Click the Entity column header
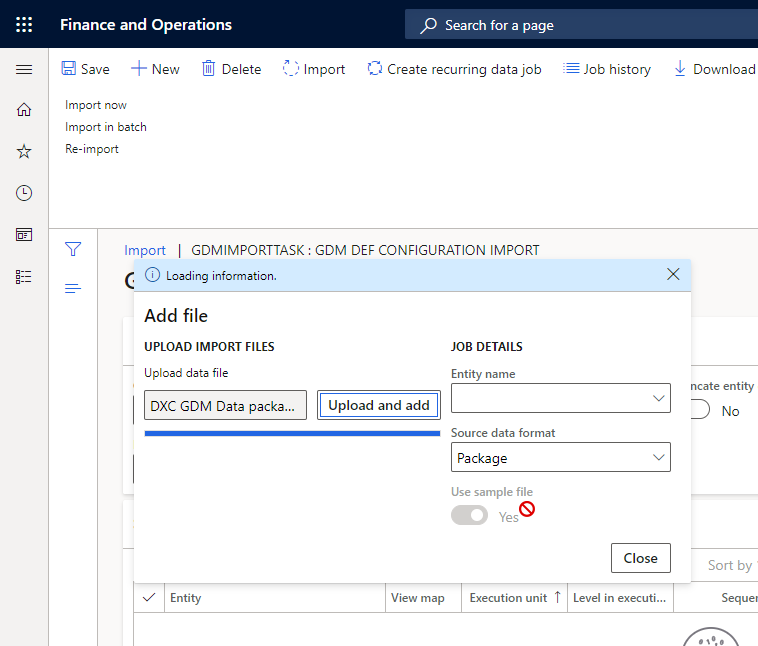 pyautogui.click(x=275, y=598)
